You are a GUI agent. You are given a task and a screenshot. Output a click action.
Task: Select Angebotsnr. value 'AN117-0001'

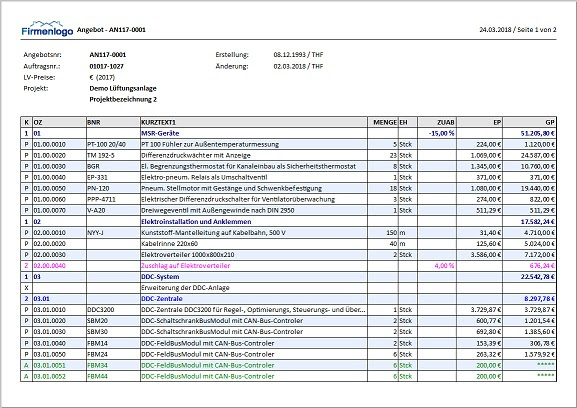tap(107, 55)
